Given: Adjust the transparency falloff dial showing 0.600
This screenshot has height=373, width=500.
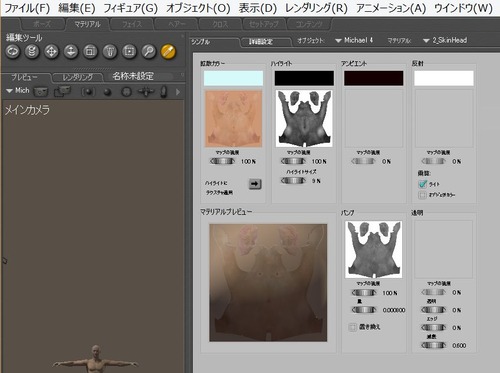Looking at the screenshot, I should pyautogui.click(x=434, y=345).
